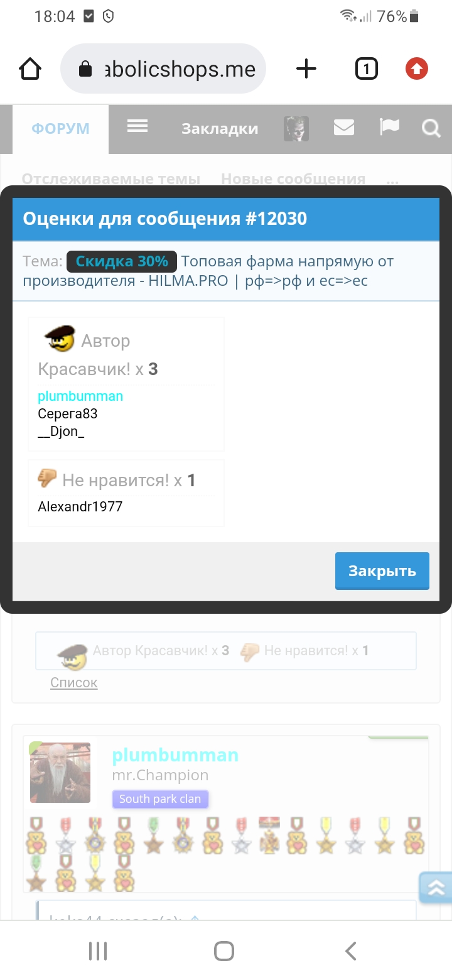Open forum search magnifier icon
This screenshot has height=980, width=452.
point(431,128)
